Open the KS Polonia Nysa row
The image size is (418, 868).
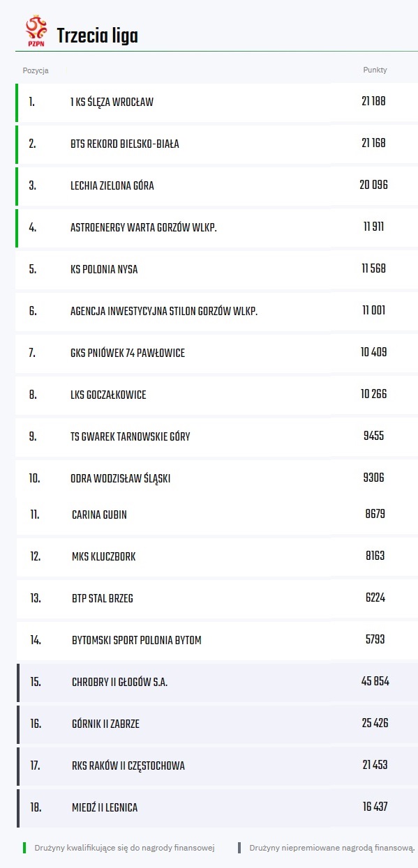(216, 269)
